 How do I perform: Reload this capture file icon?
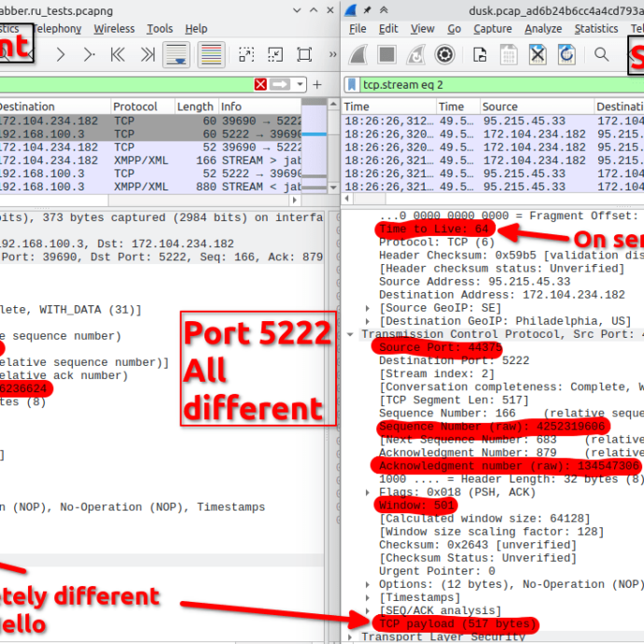tap(567, 55)
